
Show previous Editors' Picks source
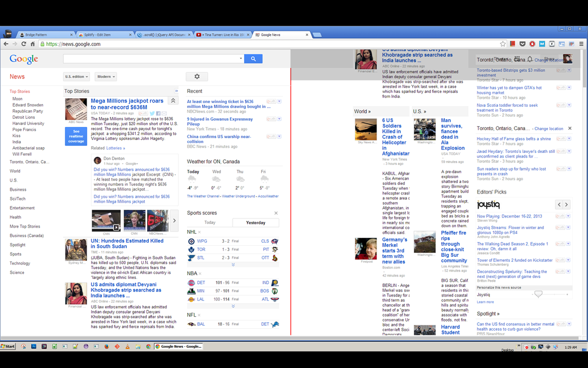[x=559, y=205]
